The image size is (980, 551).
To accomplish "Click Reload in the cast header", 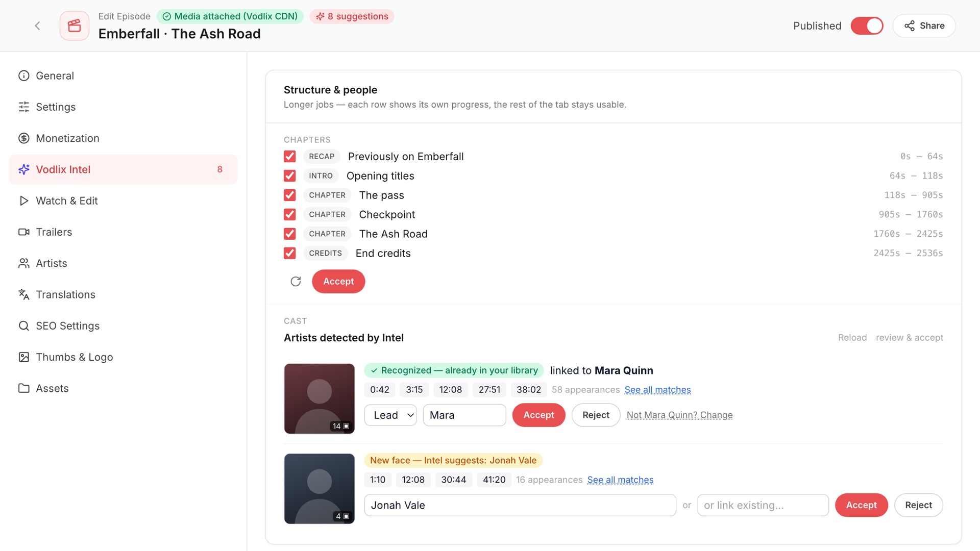I will point(852,338).
